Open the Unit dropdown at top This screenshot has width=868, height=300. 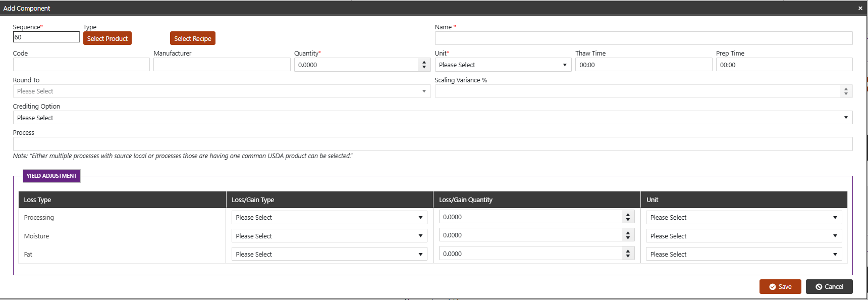click(503, 65)
